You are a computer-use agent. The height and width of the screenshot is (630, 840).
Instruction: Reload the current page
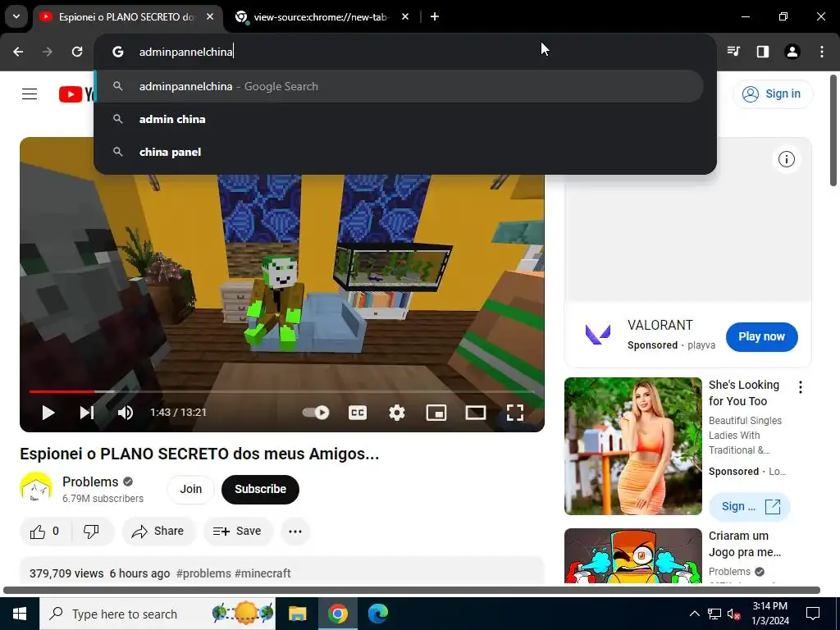click(77, 52)
